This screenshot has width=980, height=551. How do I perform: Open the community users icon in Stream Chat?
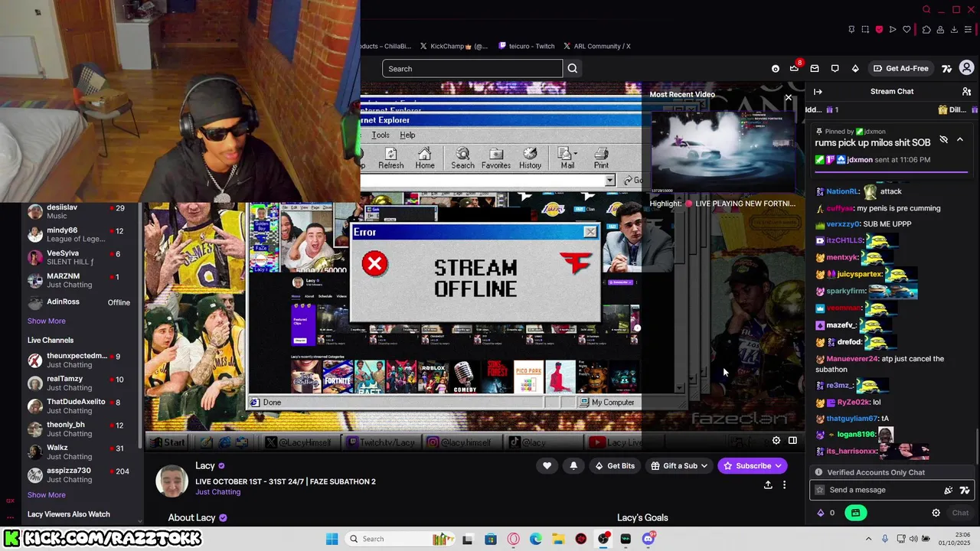pyautogui.click(x=966, y=91)
